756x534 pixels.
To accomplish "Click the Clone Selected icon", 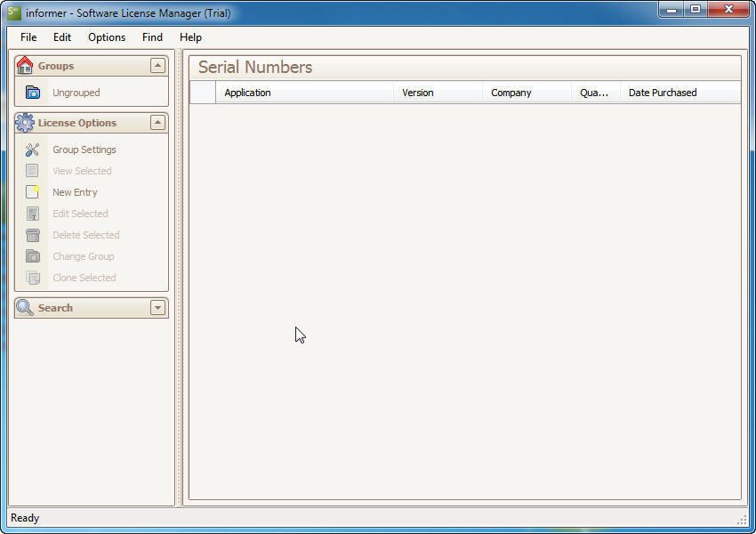I will [x=32, y=278].
